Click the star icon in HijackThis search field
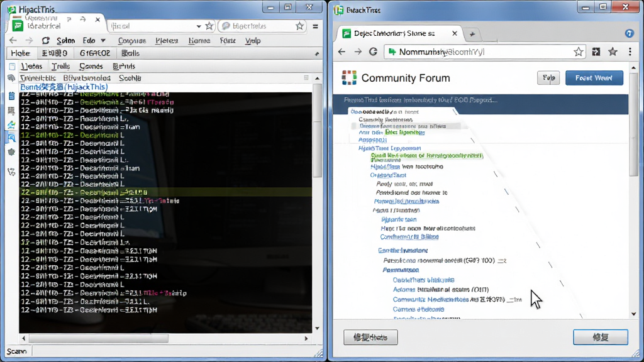Image resolution: width=644 pixels, height=362 pixels. (300, 26)
